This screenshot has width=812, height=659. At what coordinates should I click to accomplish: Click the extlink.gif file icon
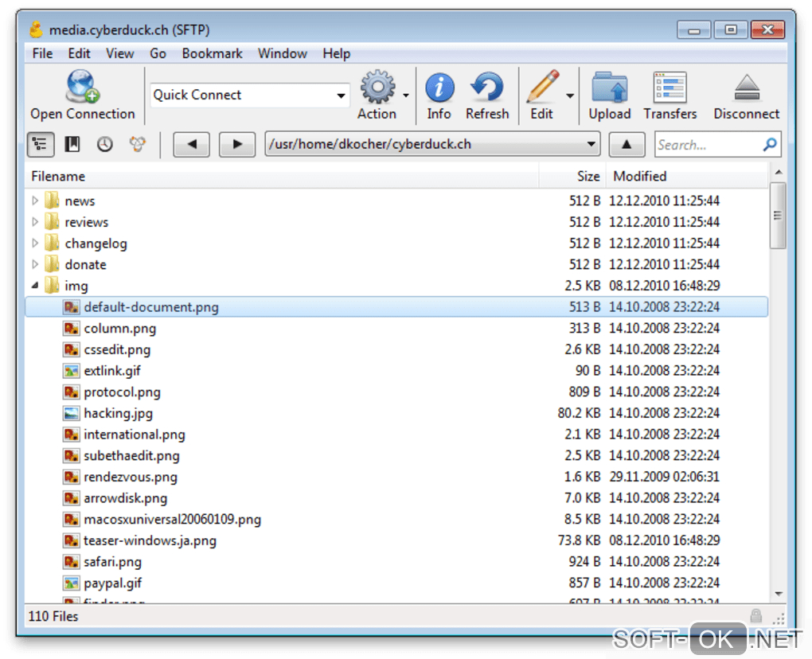point(71,371)
